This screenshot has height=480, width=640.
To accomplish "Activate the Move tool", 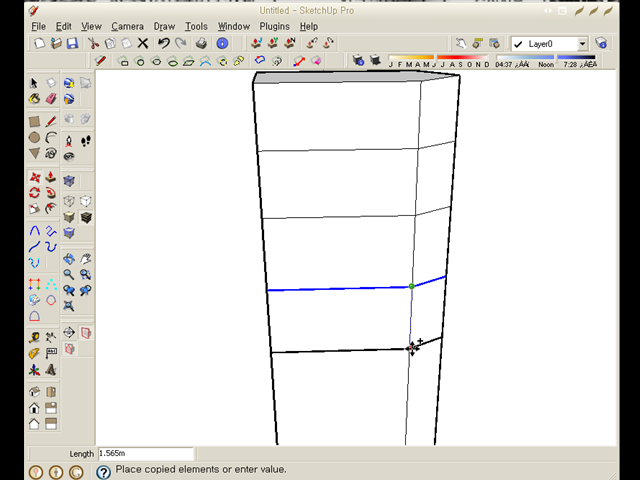I will point(35,177).
